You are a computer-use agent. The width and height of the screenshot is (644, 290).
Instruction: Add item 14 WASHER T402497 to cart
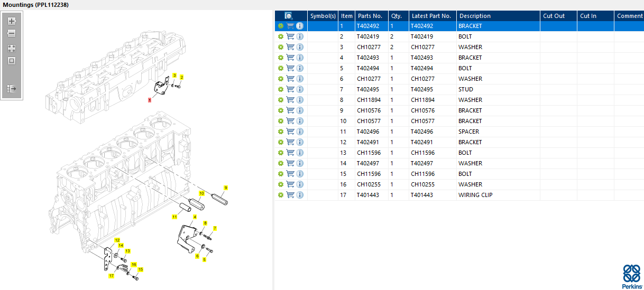pyautogui.click(x=290, y=163)
